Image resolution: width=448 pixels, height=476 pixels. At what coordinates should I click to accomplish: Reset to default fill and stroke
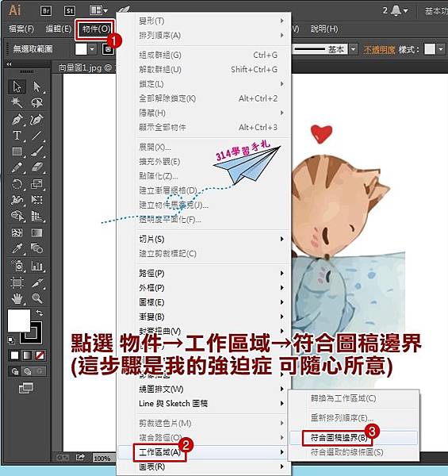pyautogui.click(x=11, y=340)
